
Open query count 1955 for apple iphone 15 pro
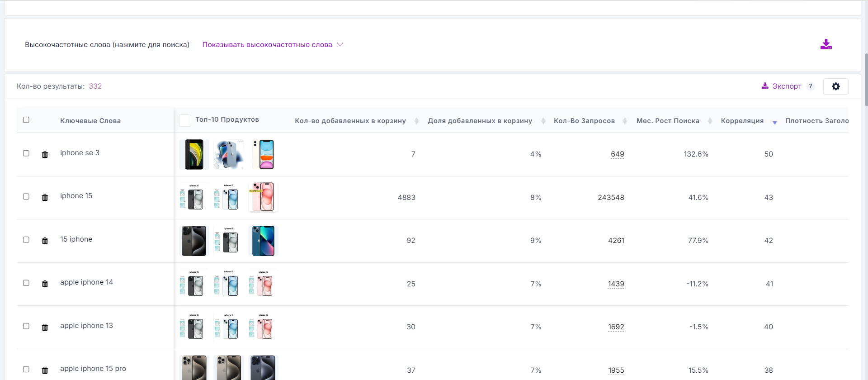[616, 370]
